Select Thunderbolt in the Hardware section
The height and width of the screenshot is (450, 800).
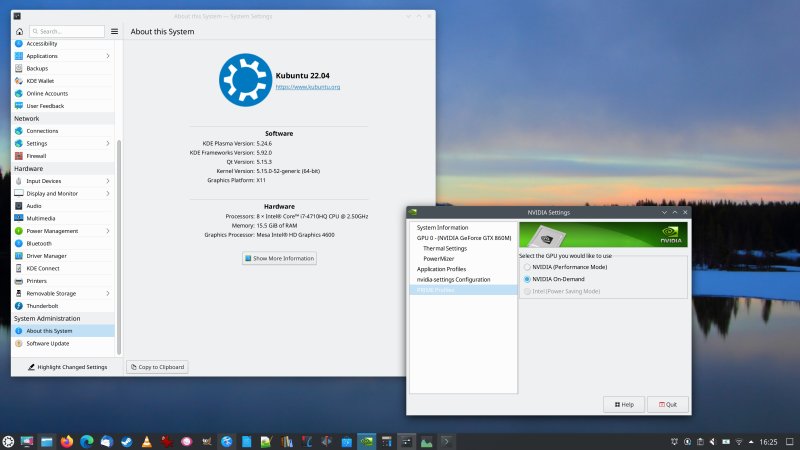[42, 306]
